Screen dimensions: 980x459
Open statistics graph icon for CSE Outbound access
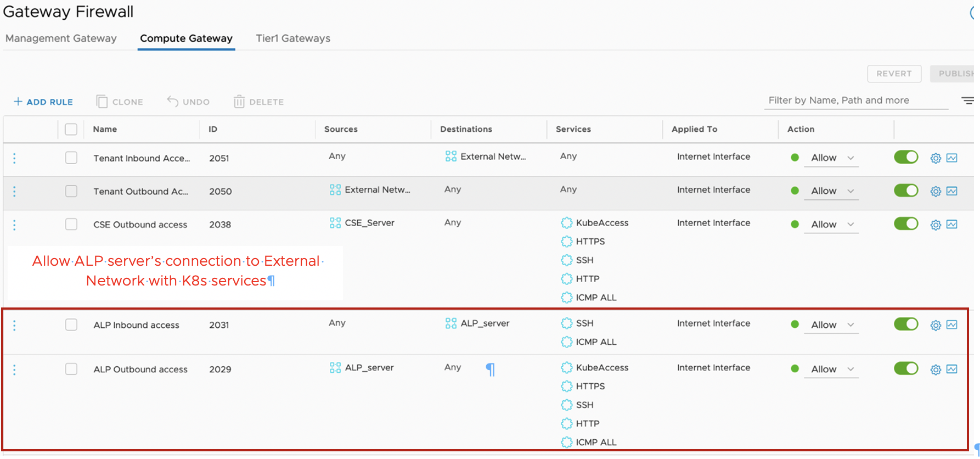[x=952, y=225]
